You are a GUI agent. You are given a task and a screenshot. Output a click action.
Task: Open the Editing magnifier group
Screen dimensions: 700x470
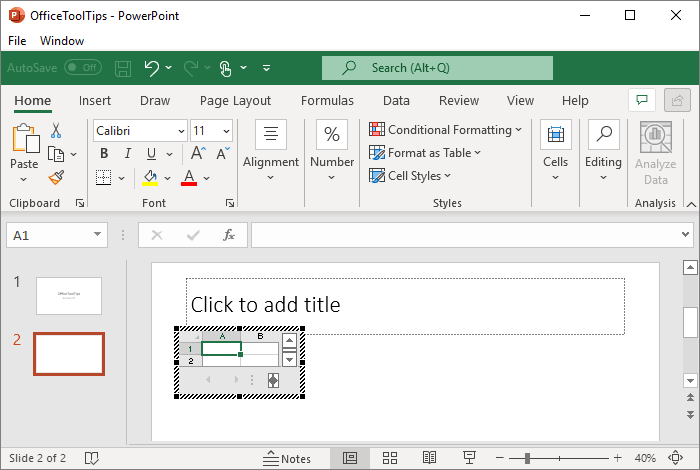(x=604, y=150)
